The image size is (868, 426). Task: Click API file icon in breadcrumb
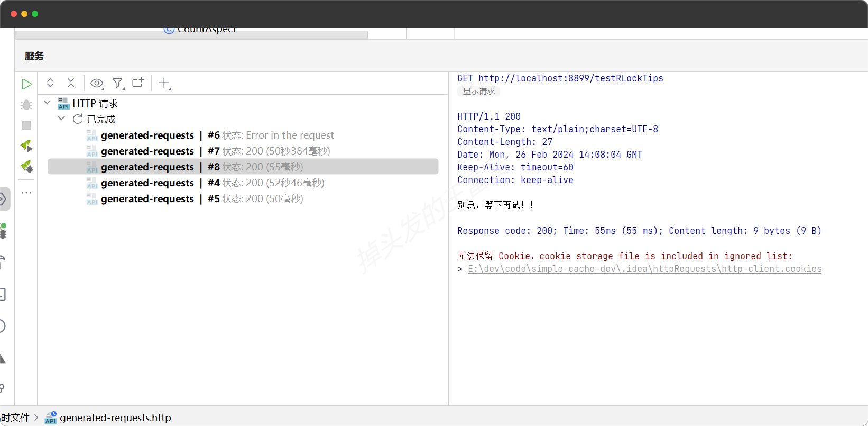point(51,418)
